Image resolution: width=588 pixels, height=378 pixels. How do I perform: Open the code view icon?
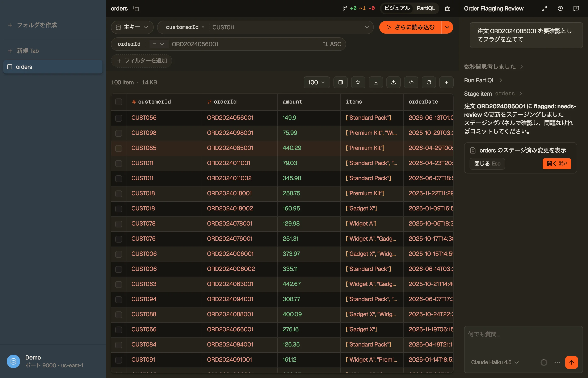pyautogui.click(x=411, y=82)
